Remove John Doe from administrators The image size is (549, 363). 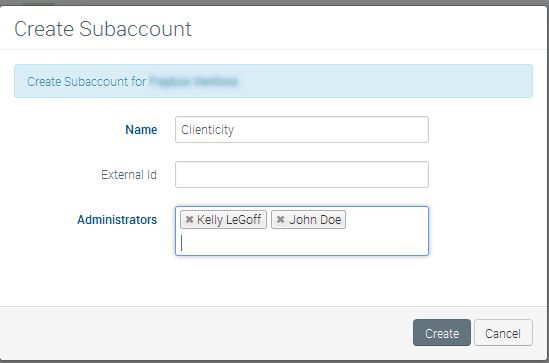tap(280, 219)
